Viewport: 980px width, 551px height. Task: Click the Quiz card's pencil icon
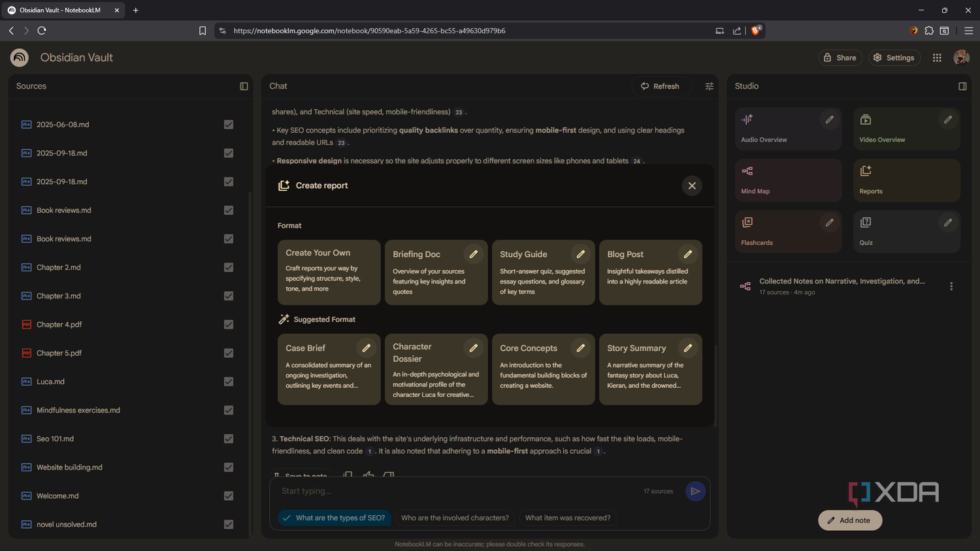coord(948,223)
